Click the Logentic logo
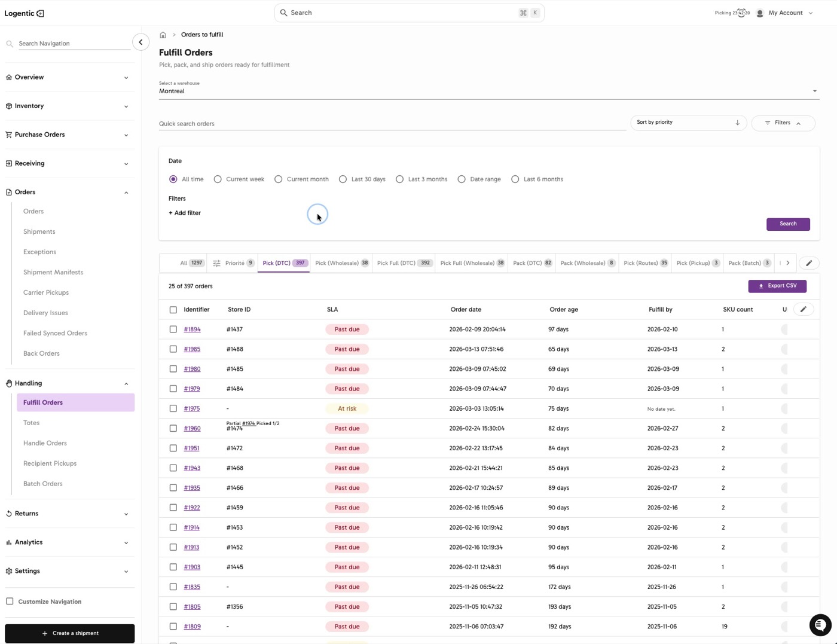 [24, 13]
